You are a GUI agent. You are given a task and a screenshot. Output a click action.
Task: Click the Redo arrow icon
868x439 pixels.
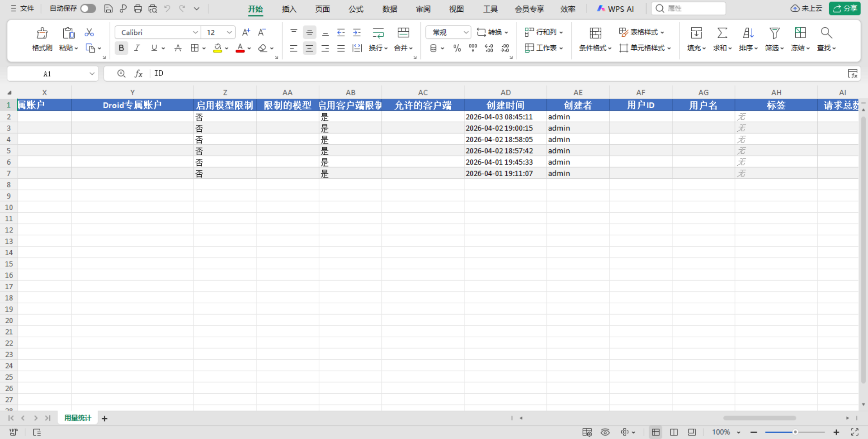(x=182, y=9)
